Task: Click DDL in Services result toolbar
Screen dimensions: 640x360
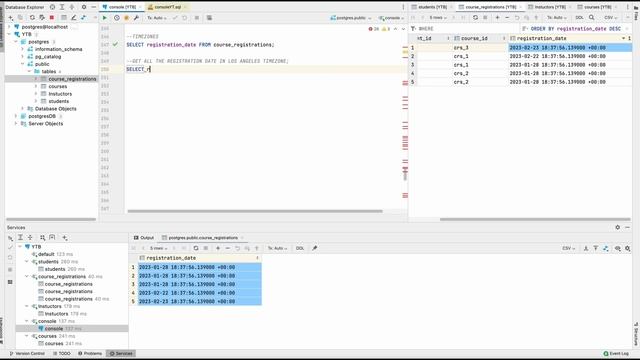Action: 300,248
